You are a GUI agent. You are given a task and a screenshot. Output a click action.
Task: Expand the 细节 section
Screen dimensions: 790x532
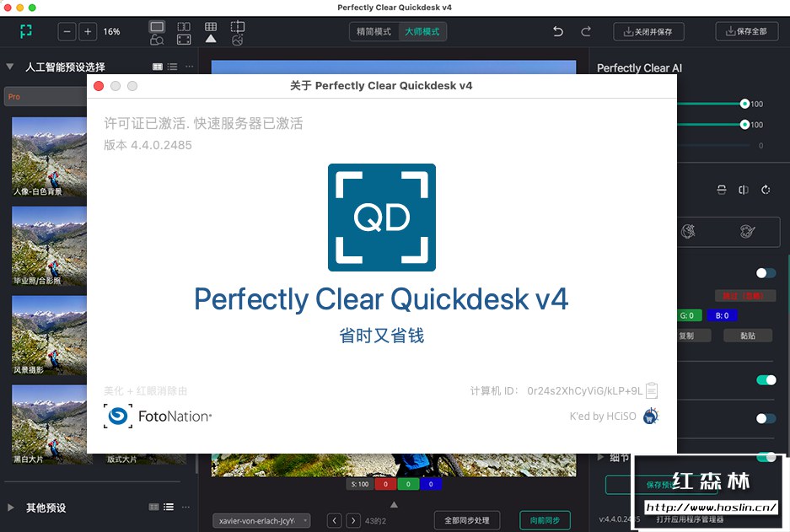pos(600,457)
